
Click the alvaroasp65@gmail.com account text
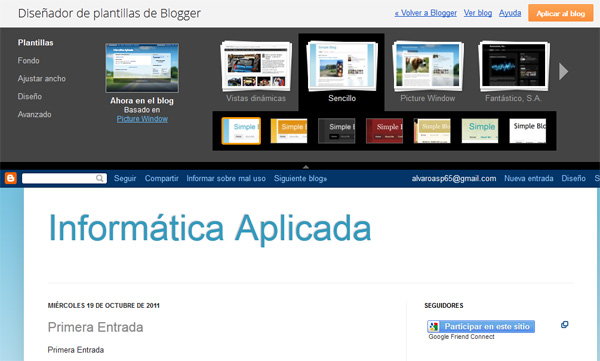tap(454, 178)
